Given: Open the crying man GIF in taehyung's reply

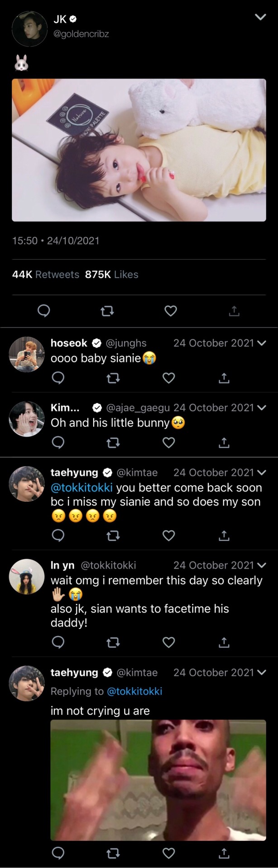Looking at the screenshot, I should pyautogui.click(x=158, y=780).
